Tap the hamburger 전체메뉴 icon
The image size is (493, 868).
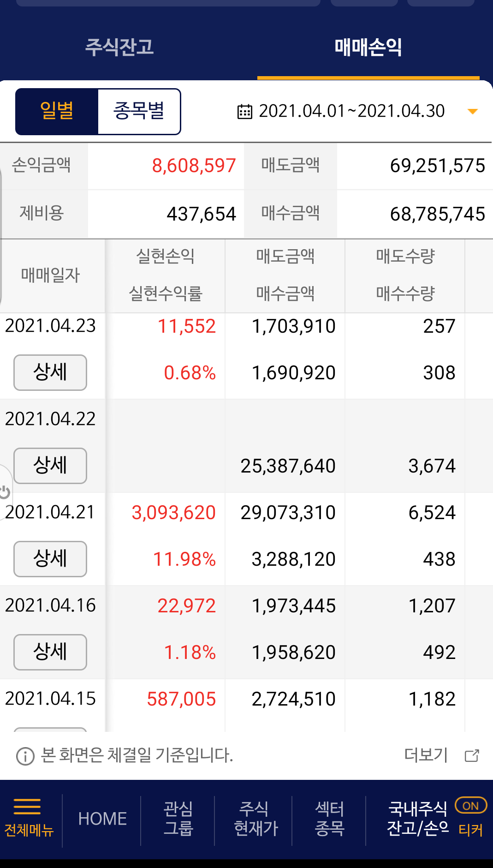coord(28,807)
